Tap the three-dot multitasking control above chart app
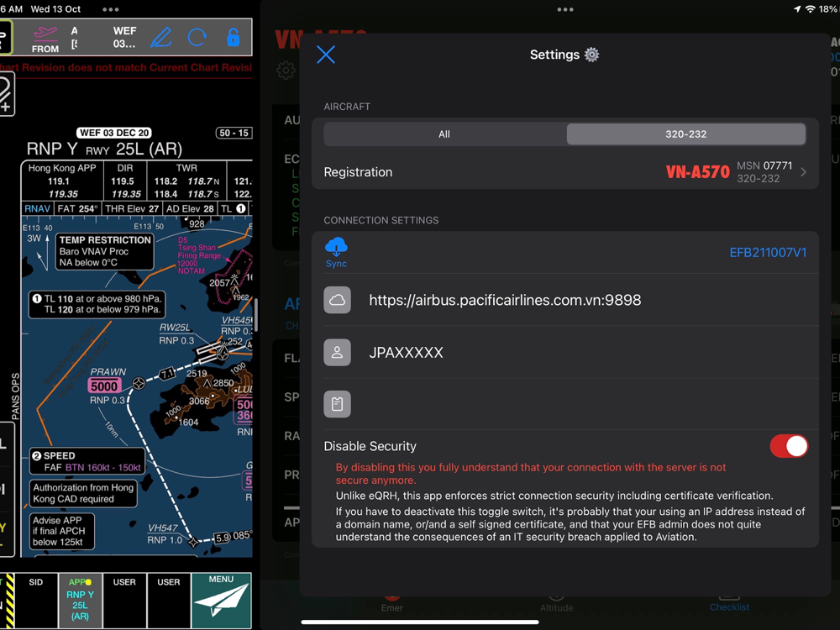The width and height of the screenshot is (840, 630). coord(110,9)
